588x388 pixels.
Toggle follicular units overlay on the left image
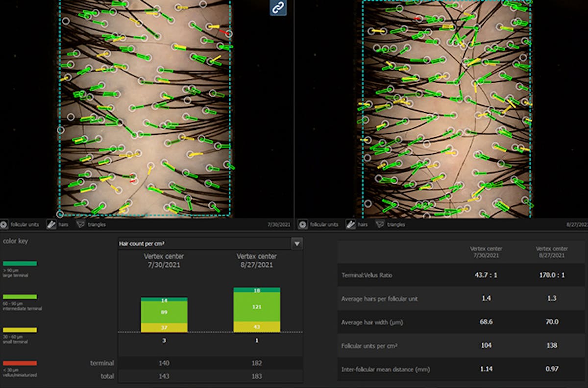click(4, 224)
